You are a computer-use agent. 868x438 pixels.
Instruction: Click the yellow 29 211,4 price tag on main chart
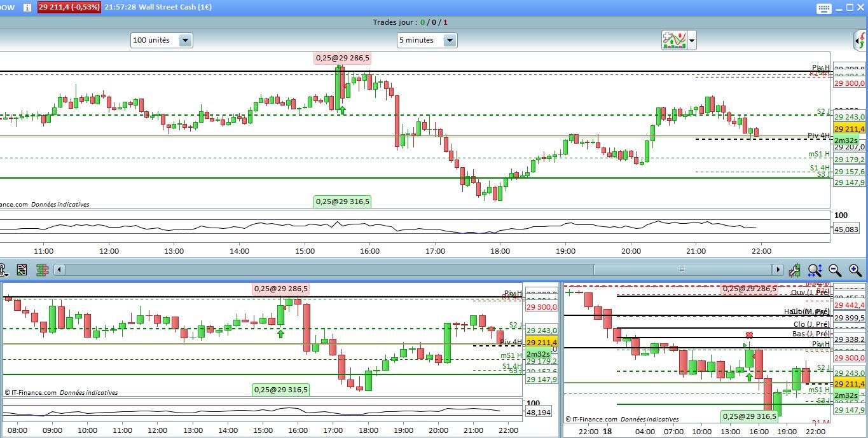point(849,128)
